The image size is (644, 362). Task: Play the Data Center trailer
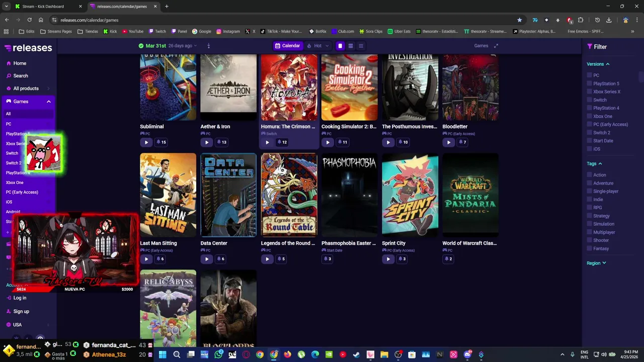click(x=206, y=259)
